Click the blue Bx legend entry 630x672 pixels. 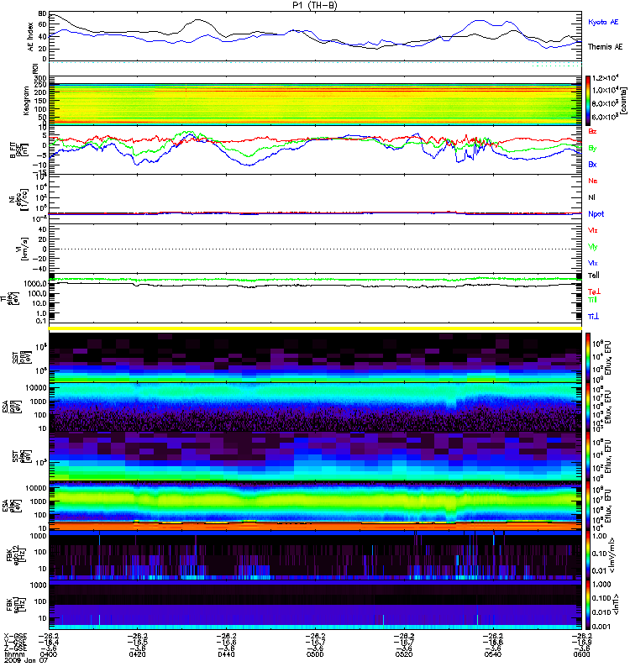click(593, 165)
